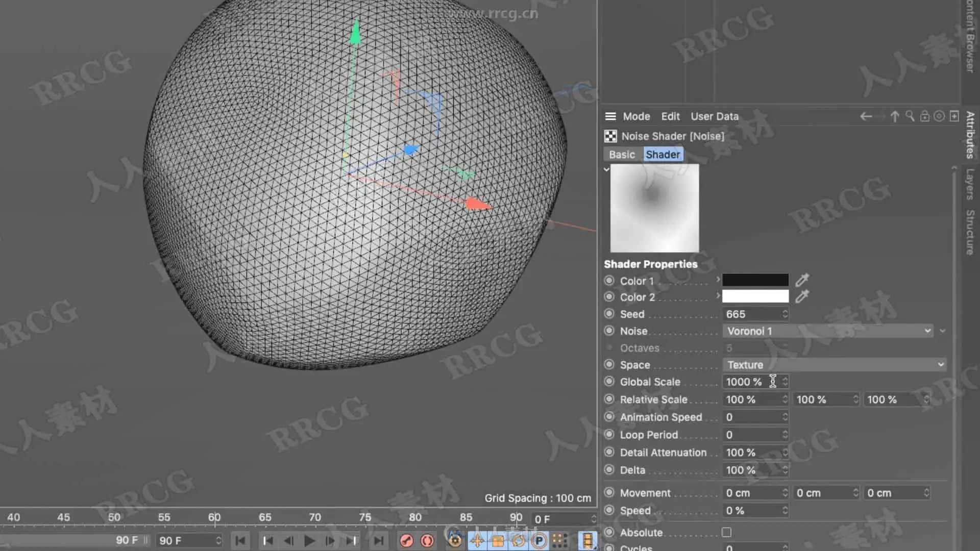
Task: Expand the Color 1 sub-channels arrow
Action: [718, 279]
